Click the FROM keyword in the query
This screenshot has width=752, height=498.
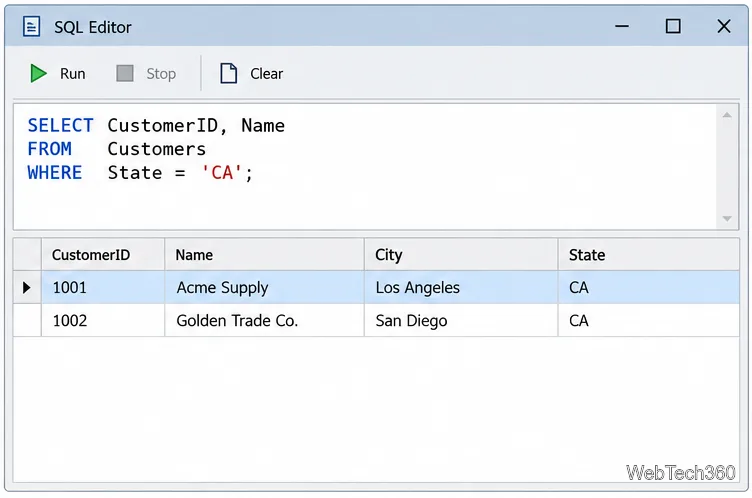pyautogui.click(x=49, y=149)
